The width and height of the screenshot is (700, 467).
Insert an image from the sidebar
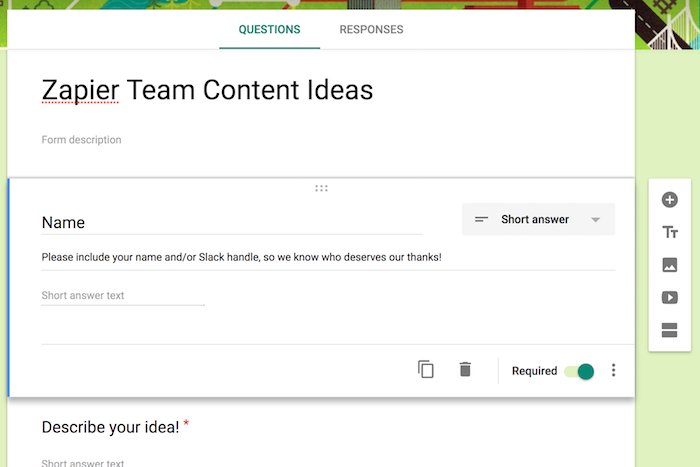[669, 265]
